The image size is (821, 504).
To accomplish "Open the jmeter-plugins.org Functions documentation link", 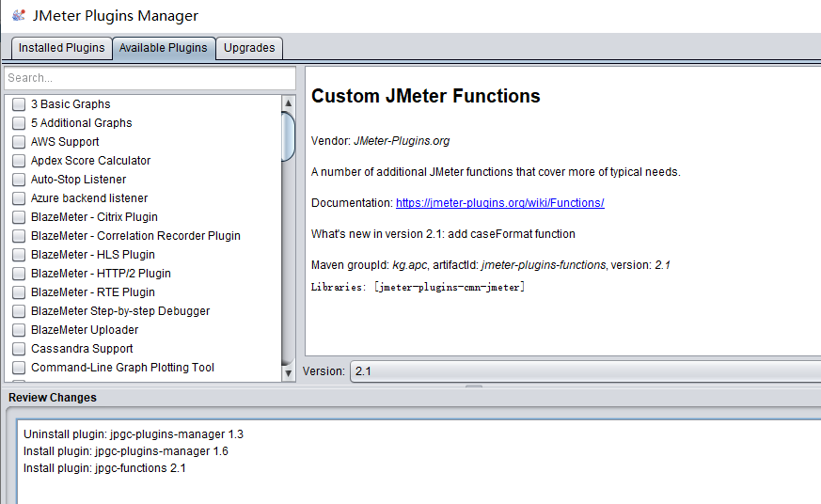I will coord(500,203).
